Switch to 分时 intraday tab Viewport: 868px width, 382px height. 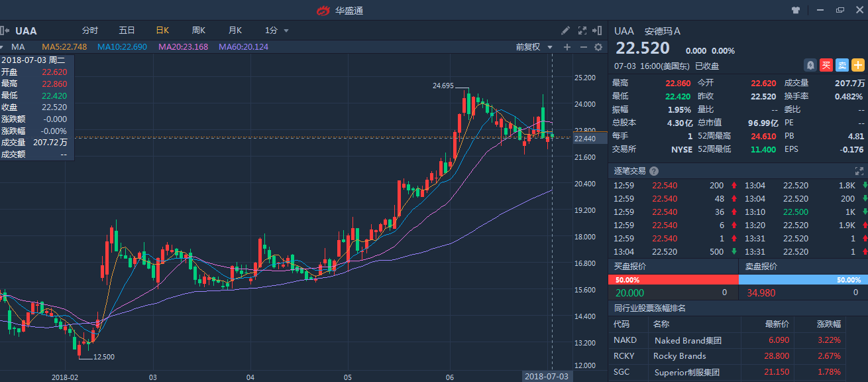pos(90,31)
